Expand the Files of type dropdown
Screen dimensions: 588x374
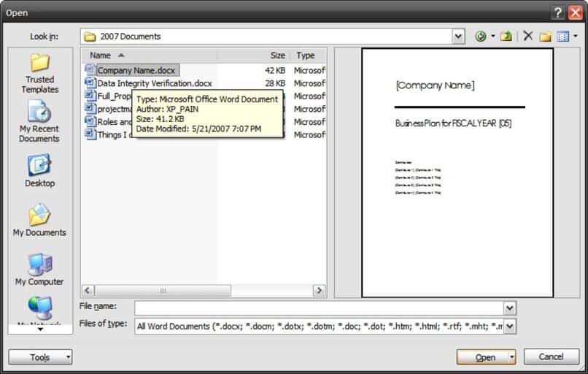click(509, 326)
